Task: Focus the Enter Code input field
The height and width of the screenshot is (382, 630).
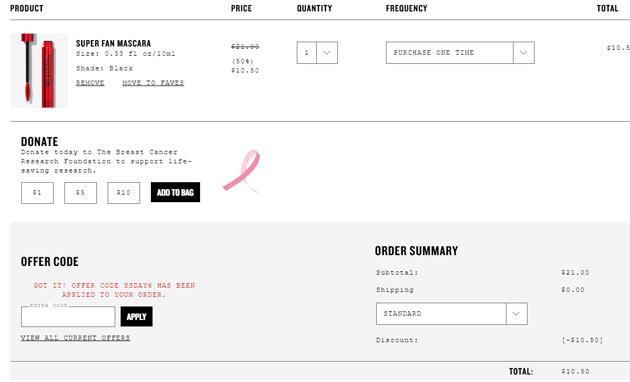Action: 68,317
